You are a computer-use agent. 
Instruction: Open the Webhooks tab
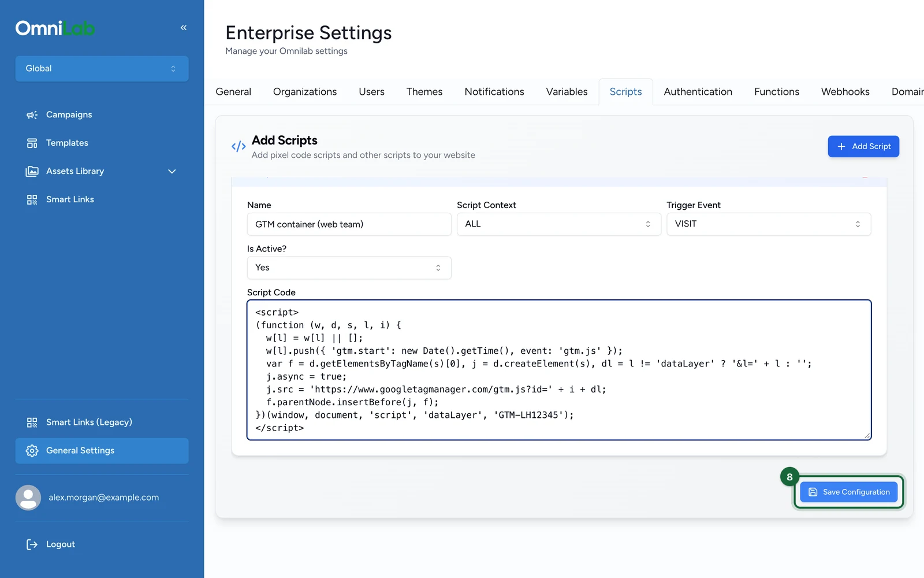845,92
